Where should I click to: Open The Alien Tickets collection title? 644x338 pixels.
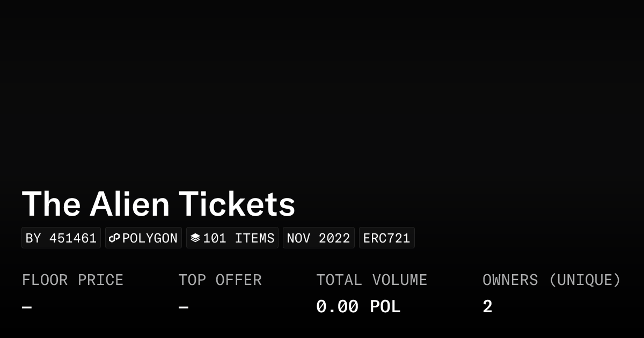point(158,204)
